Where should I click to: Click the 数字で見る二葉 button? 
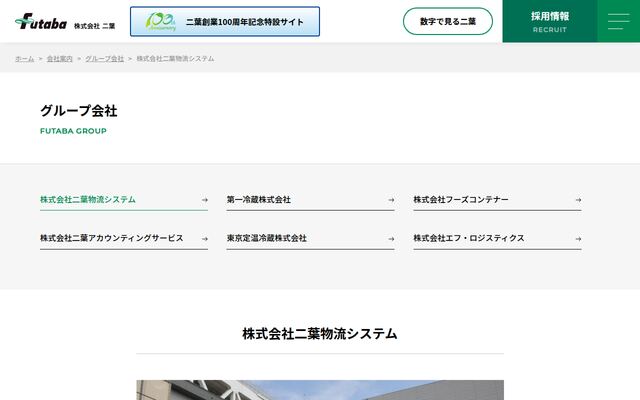448,21
